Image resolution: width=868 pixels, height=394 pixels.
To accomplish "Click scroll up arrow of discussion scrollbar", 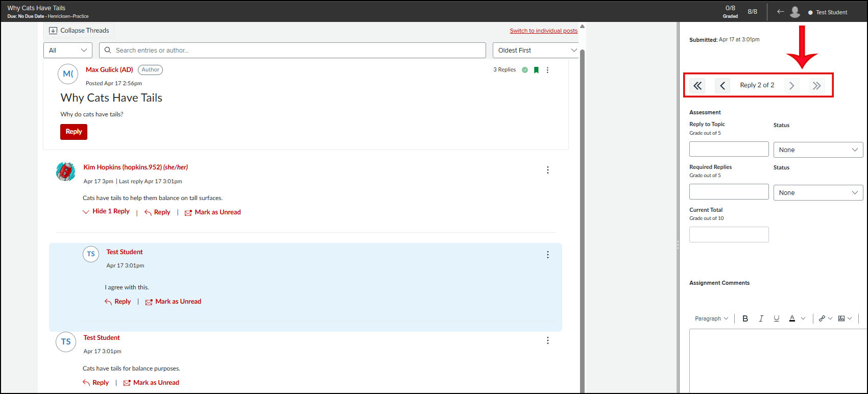I will coord(582,27).
